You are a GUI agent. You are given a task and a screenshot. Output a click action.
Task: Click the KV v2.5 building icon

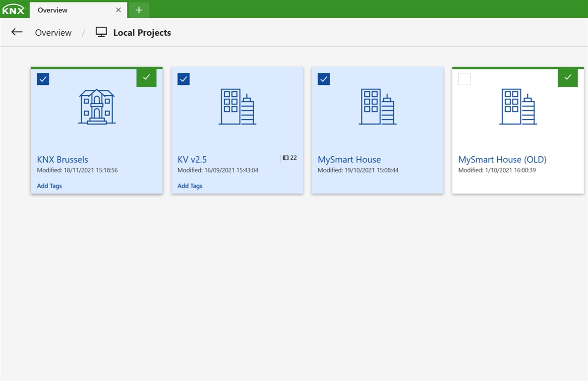coord(237,107)
